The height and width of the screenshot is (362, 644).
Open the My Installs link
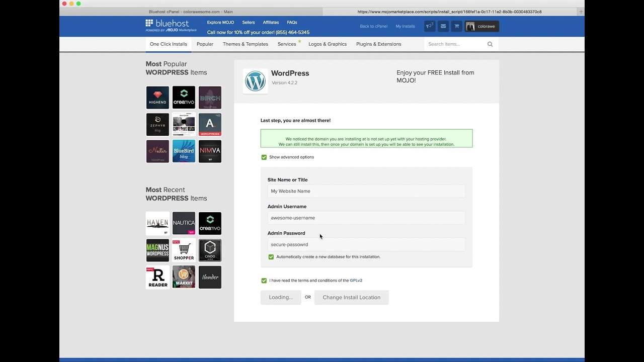pyautogui.click(x=406, y=26)
